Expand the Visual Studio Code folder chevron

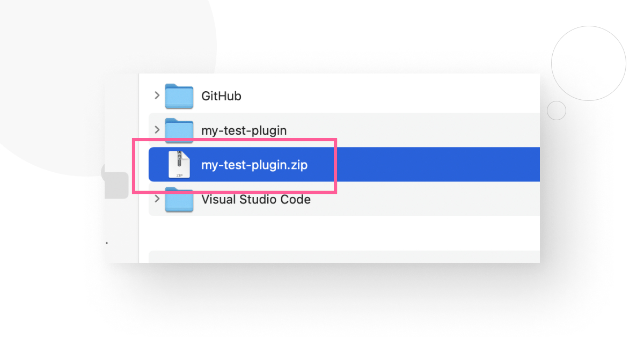pyautogui.click(x=157, y=199)
